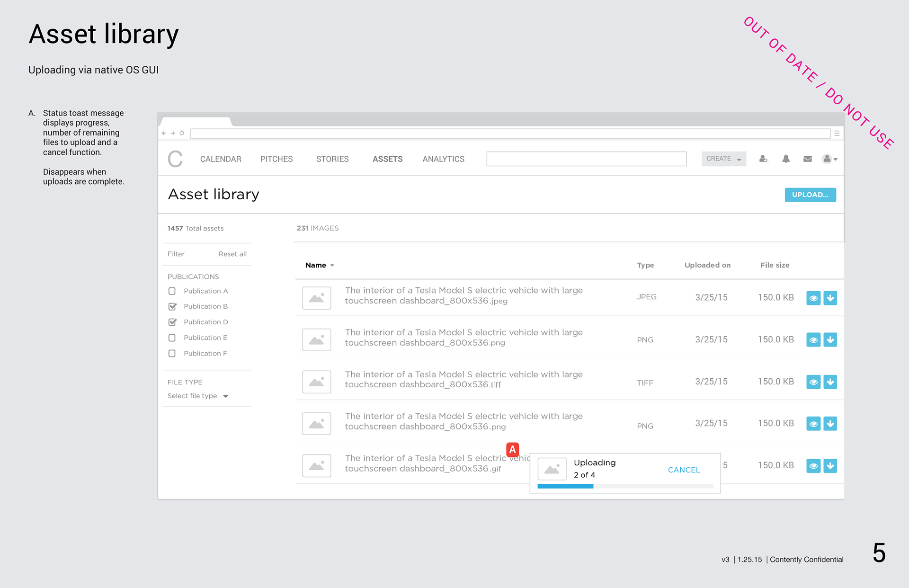The image size is (909, 588).
Task: Click the second PNG row thumbnail
Action: point(317,424)
